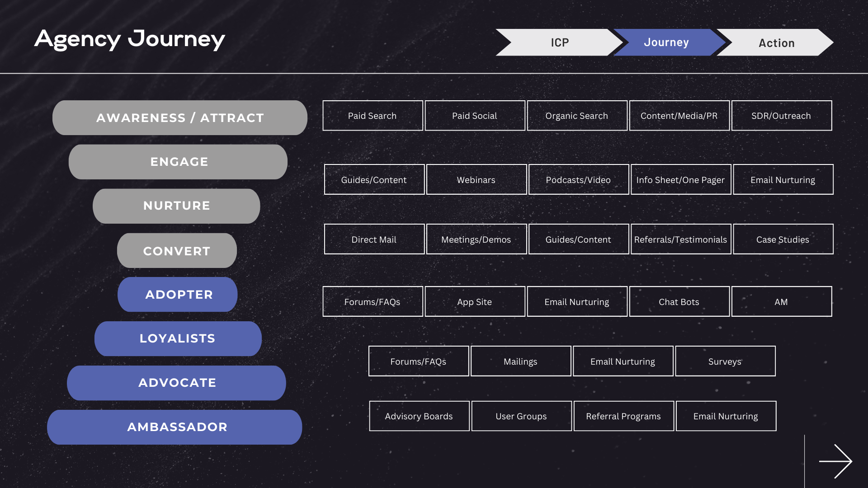Choose the Nurture stage pill
This screenshot has width=868, height=488.
176,206
